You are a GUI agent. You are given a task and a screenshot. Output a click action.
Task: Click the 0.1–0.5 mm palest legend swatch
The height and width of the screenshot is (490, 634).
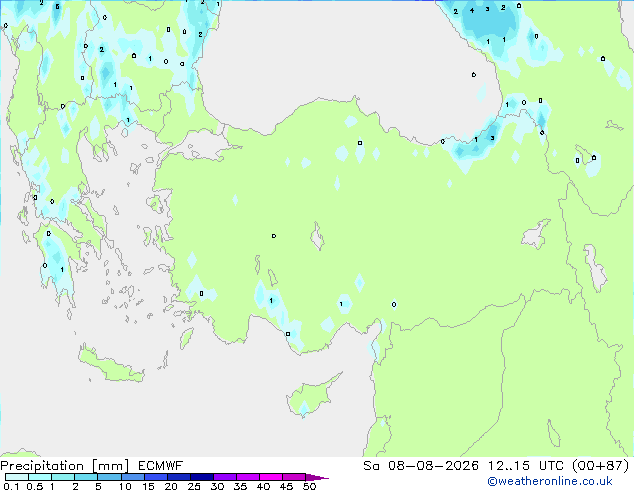[17, 477]
